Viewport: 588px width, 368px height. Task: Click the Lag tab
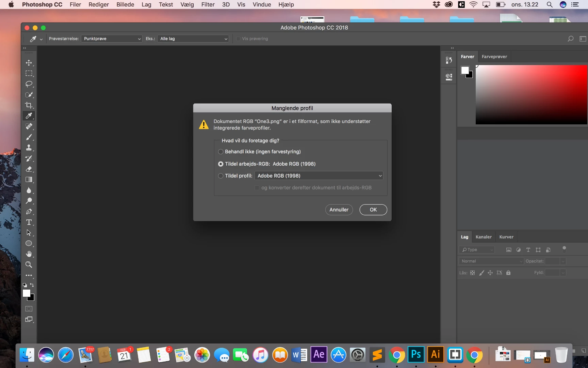click(x=464, y=237)
